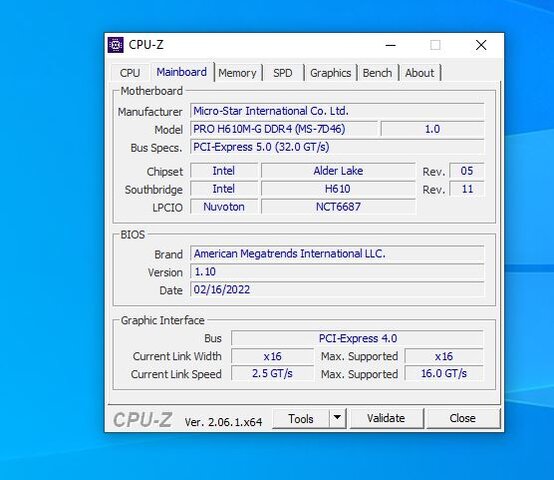Click the Tools button

[301, 419]
